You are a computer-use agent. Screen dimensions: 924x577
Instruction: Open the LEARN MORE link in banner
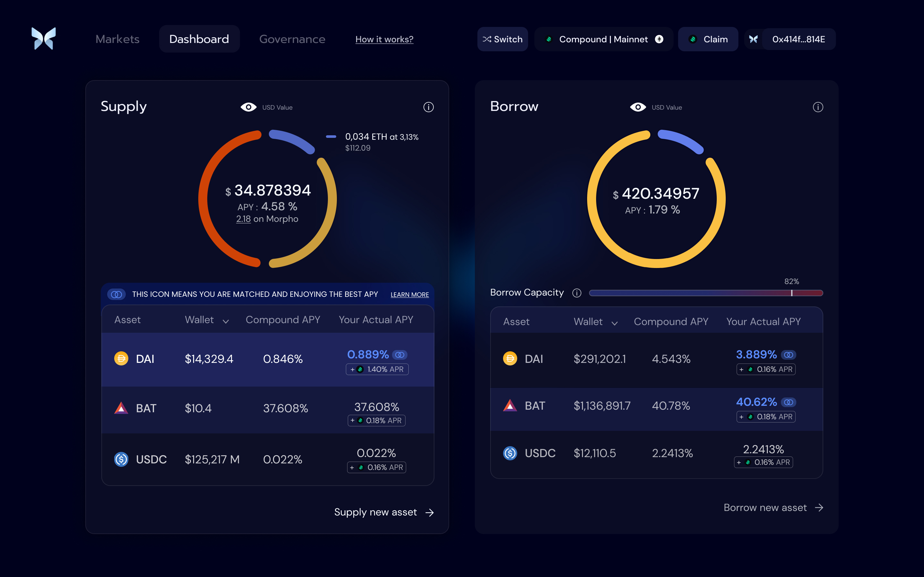click(409, 295)
